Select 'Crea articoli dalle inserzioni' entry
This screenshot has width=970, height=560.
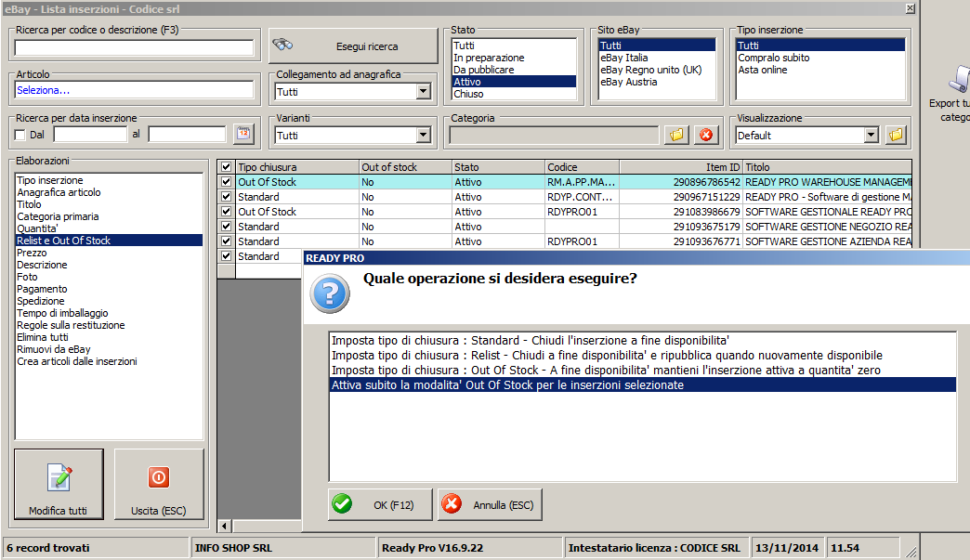pos(77,361)
